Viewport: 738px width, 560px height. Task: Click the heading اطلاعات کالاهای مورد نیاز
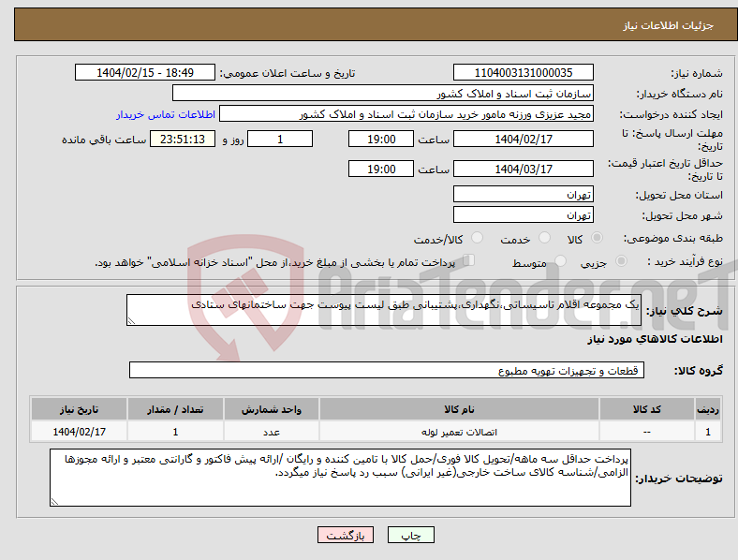click(655, 339)
